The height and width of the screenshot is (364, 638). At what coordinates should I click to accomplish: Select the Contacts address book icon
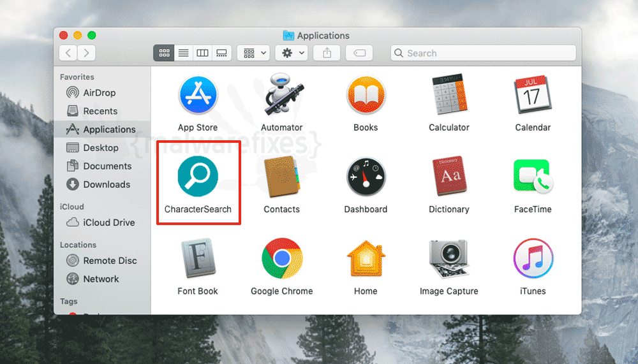282,177
